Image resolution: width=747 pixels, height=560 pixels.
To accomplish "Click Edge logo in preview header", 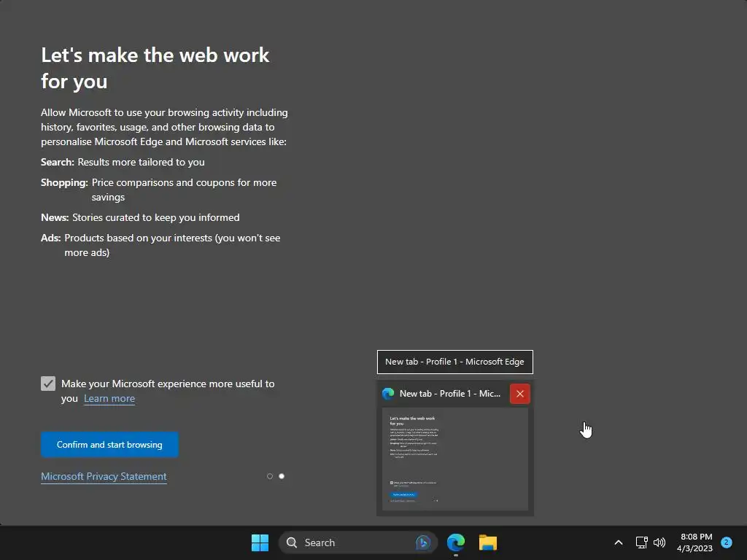I will tap(388, 393).
